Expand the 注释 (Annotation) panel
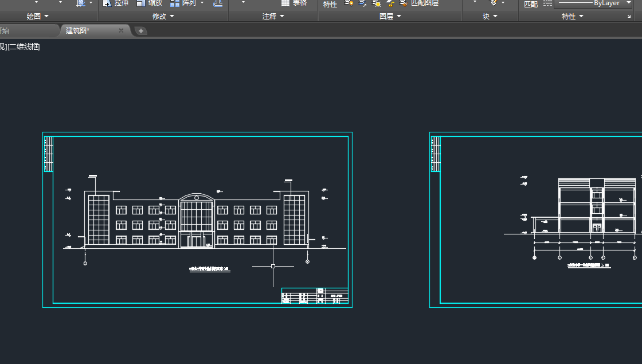Viewport: 642px width, 364px height. click(273, 17)
